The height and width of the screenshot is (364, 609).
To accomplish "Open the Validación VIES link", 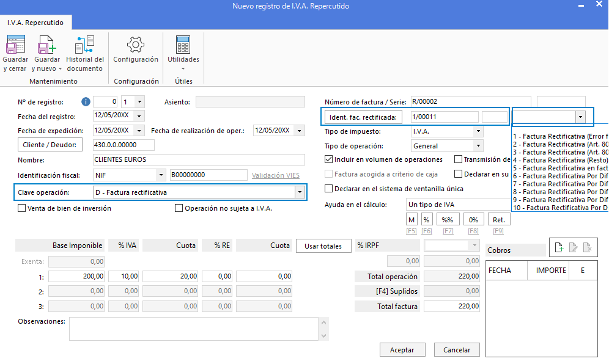I will [x=276, y=175].
